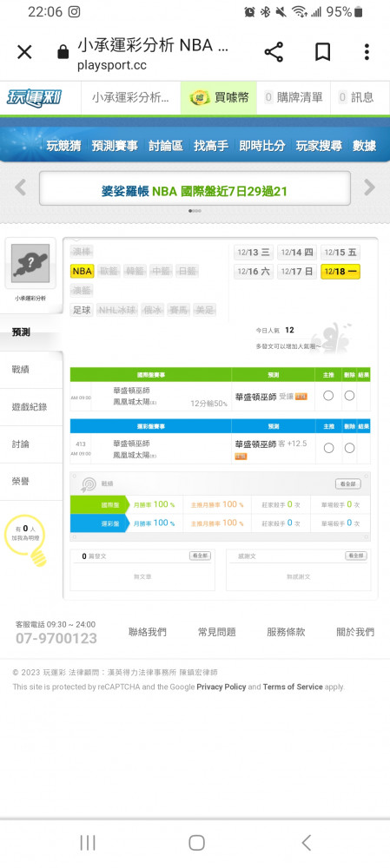This screenshot has width=390, height=868.
Task: Open the 聯絡我們 footer link
Action: pyautogui.click(x=148, y=632)
